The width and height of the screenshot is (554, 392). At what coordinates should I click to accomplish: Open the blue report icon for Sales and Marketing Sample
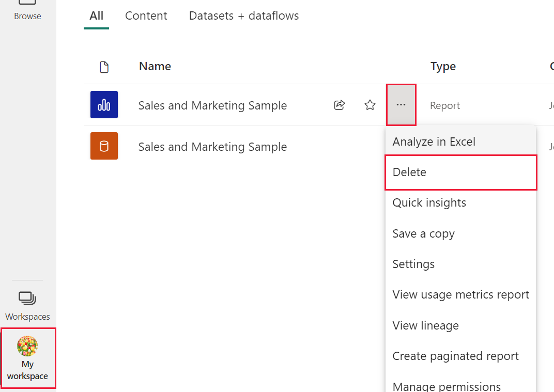click(104, 104)
